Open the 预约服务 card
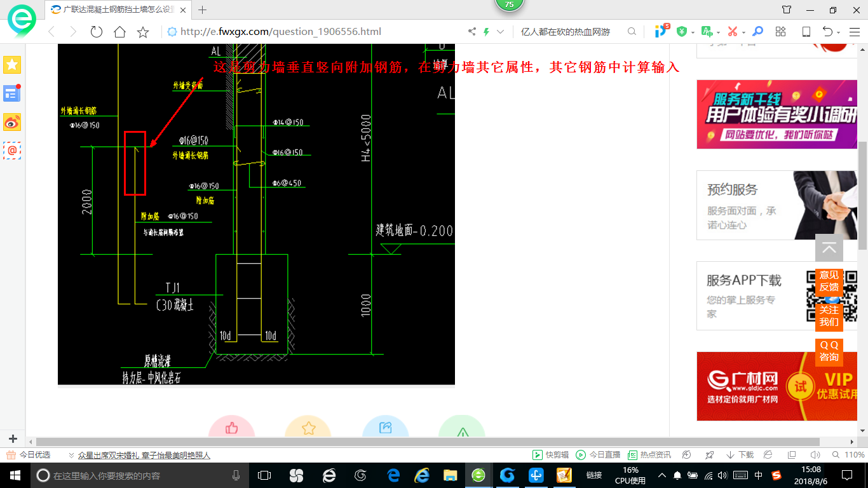Screen dimensions: 868x488 (777, 205)
